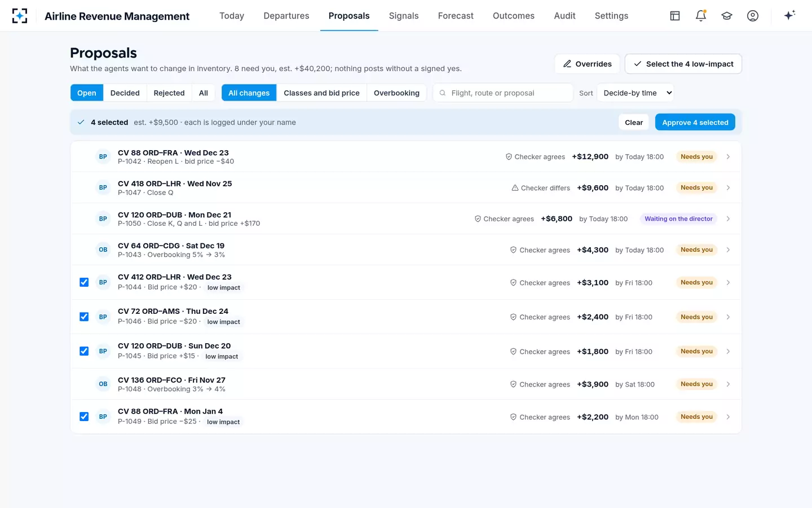Uncheck CV 72 ORD–AMS proposal checkbox
This screenshot has height=508, width=812.
84,317
